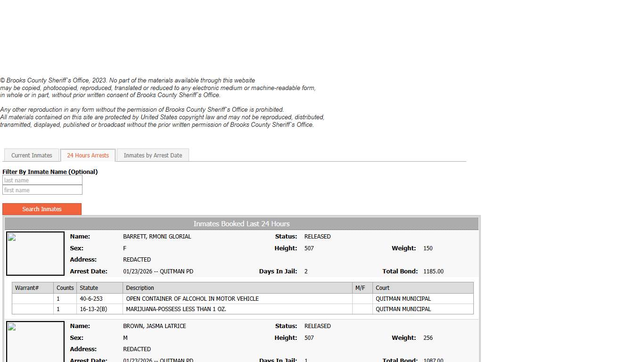Open the Current Inmates tab
The width and height of the screenshot is (644, 362).
(x=32, y=155)
